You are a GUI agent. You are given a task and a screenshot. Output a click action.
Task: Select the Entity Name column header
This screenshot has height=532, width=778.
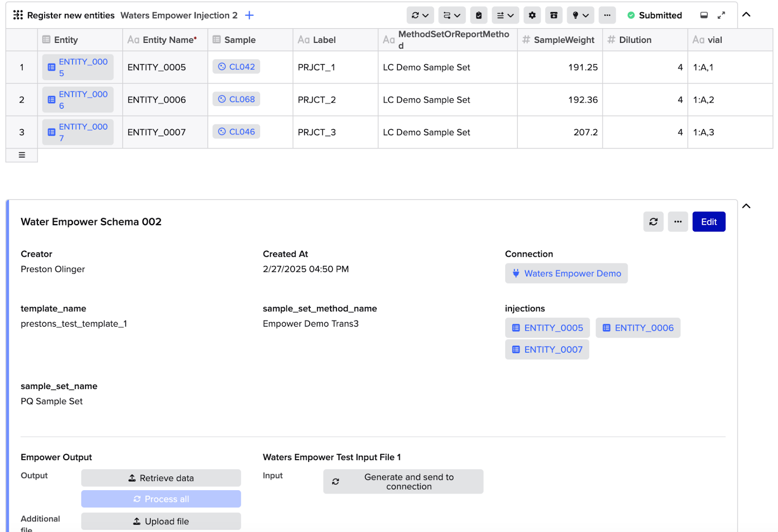[x=165, y=40]
